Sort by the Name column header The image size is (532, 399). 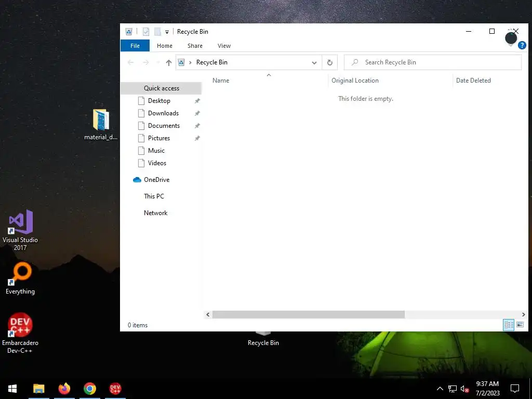point(220,81)
